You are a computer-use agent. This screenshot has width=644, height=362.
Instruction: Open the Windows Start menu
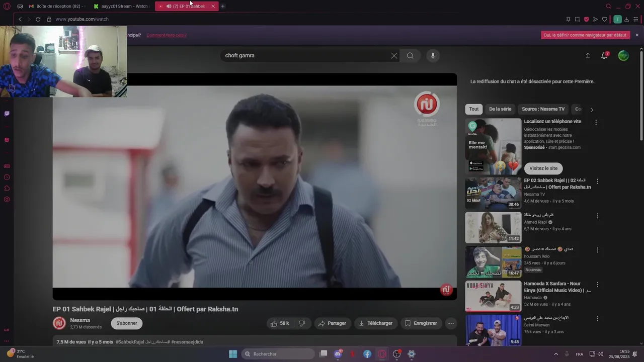[233, 354]
